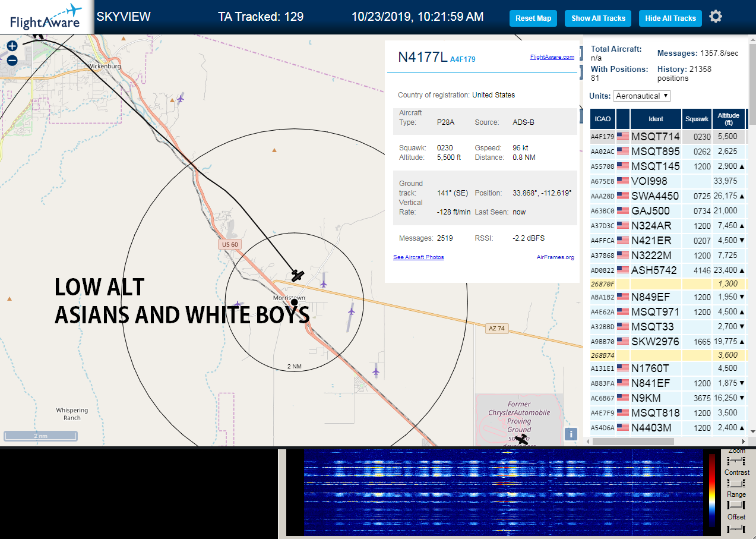This screenshot has height=539, width=756.
Task: Click the US flag in N4403M row
Action: pos(623,428)
